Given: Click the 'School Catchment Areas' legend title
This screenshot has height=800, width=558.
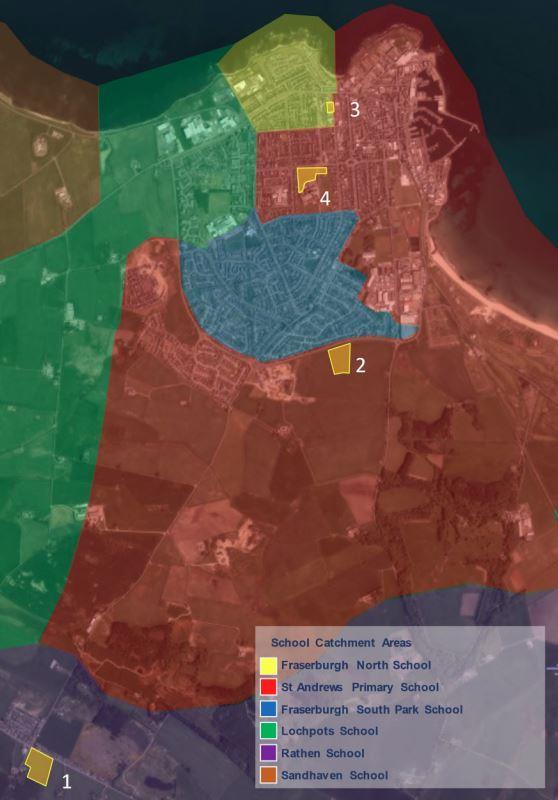Looking at the screenshot, I should [341, 643].
